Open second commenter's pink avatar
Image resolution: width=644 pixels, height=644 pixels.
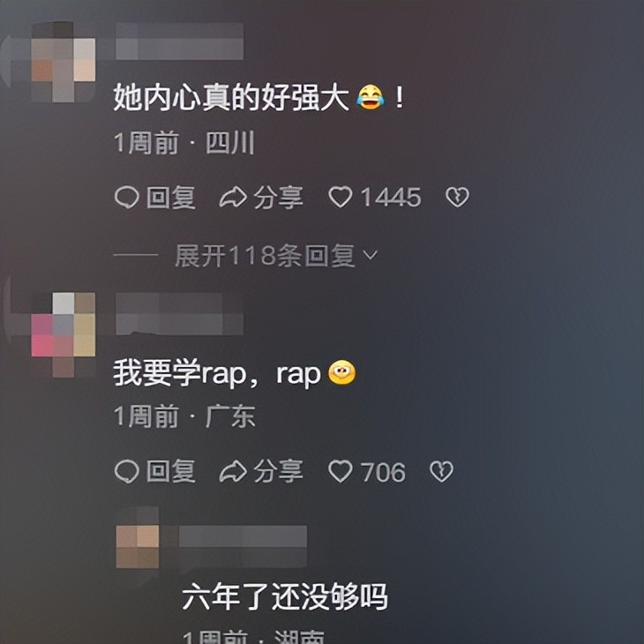(x=64, y=334)
